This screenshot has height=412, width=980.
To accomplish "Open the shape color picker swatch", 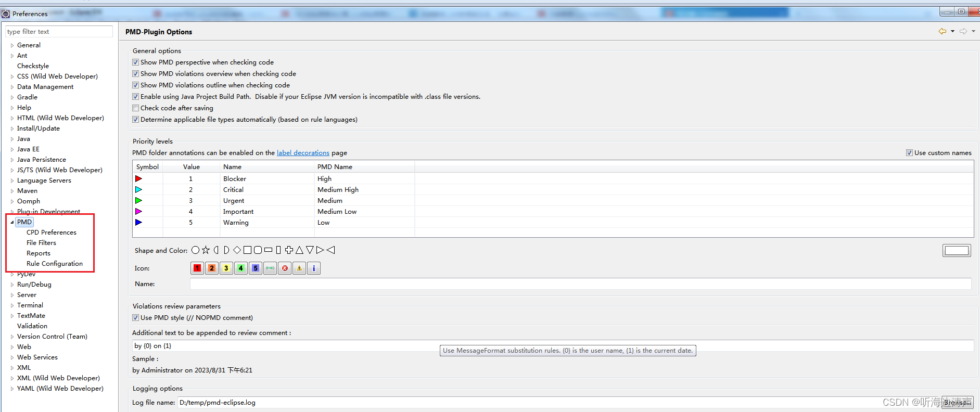I will click(957, 251).
